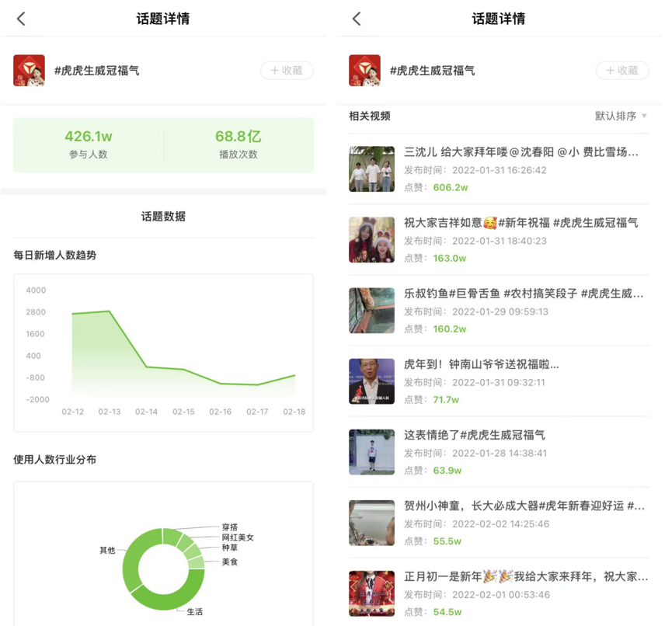Image resolution: width=672 pixels, height=626 pixels.
Task: Tap the back arrow on the right panel
Action: [x=357, y=18]
